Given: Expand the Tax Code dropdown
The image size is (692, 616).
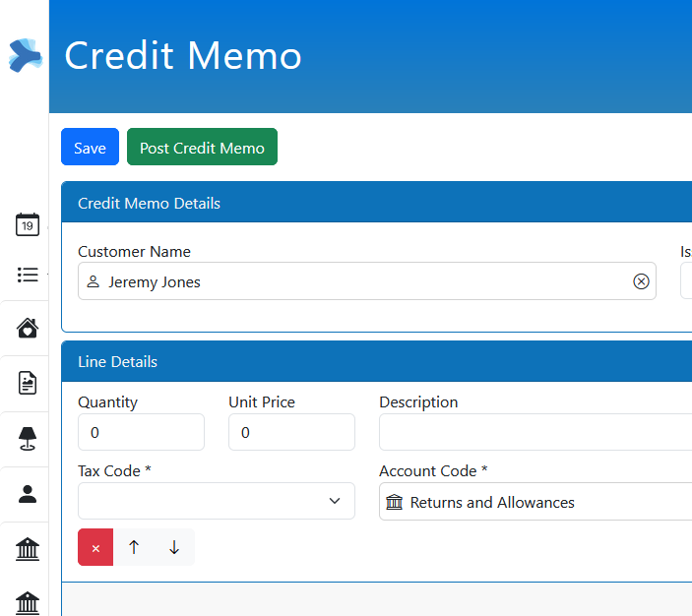Looking at the screenshot, I should coord(216,501).
